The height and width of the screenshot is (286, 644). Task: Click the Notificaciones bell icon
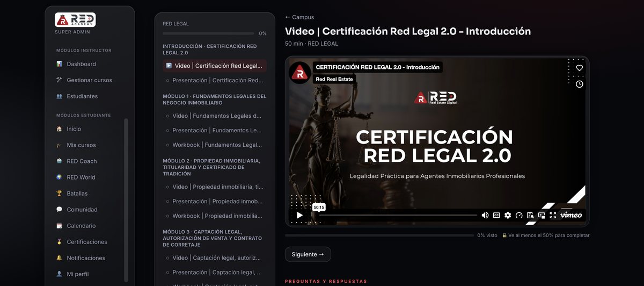[59, 258]
